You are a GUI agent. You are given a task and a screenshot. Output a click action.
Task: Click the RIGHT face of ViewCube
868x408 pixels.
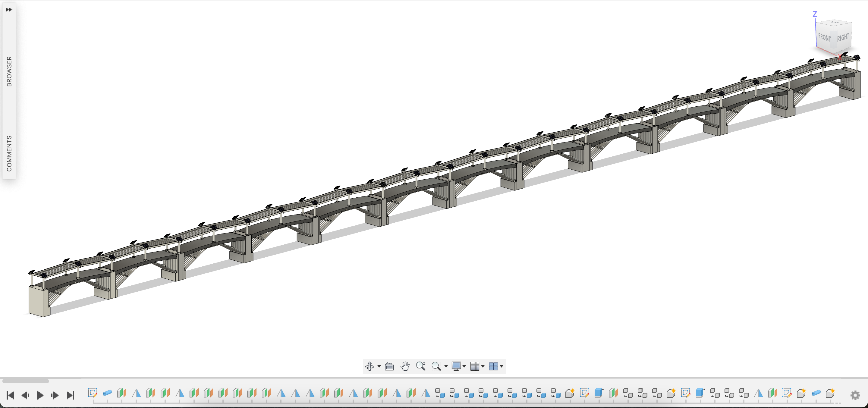[843, 37]
